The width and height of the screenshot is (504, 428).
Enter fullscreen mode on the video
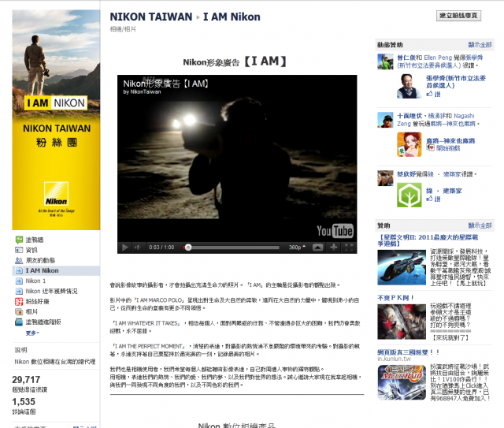[349, 247]
